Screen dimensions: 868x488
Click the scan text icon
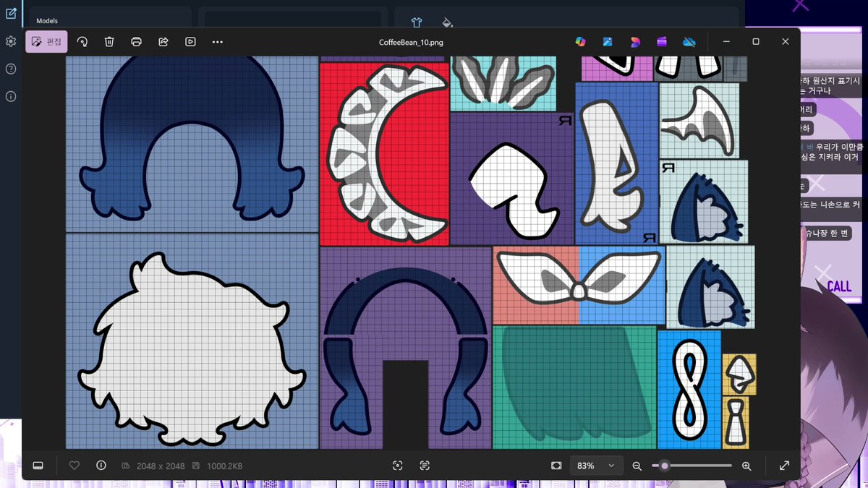(x=425, y=466)
